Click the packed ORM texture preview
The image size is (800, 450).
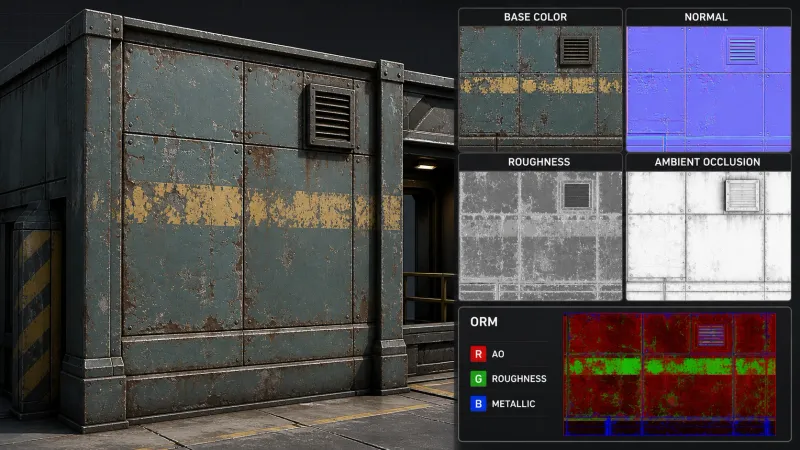[x=669, y=374]
